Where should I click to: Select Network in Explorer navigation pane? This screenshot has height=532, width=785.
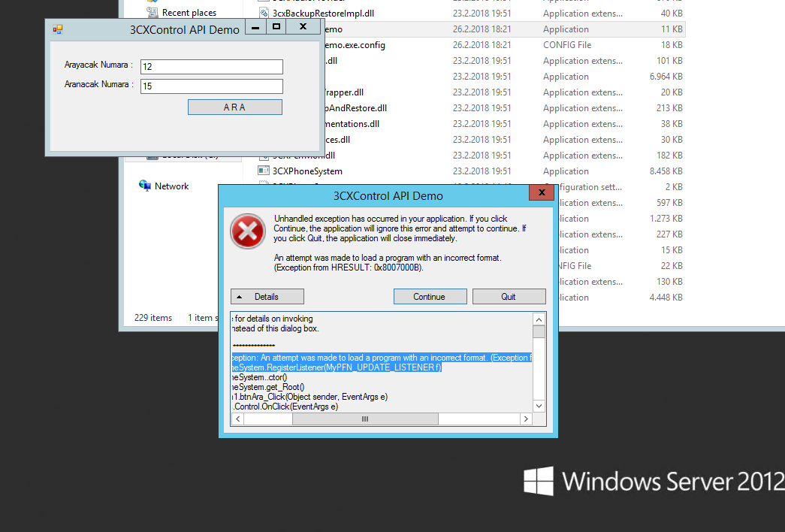tap(172, 186)
